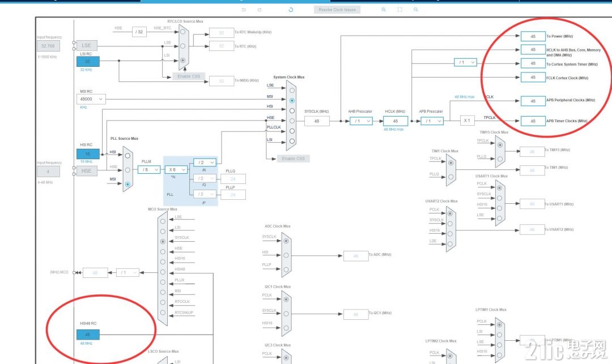612x364 pixels.
Task: Select MSI in PLL Source Mux
Action: (x=127, y=185)
